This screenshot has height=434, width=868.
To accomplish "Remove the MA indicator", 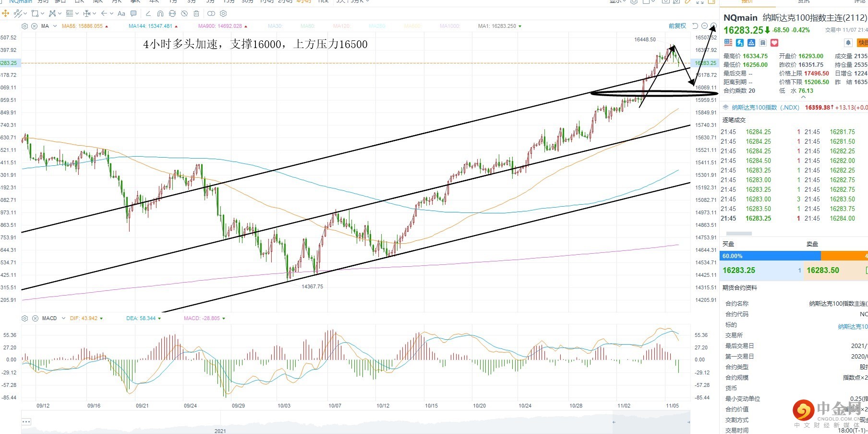I will pos(35,26).
